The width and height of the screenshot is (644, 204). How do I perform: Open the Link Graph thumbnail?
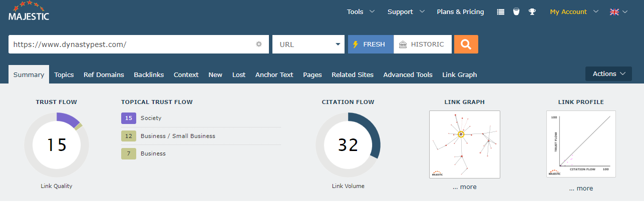pyautogui.click(x=464, y=144)
